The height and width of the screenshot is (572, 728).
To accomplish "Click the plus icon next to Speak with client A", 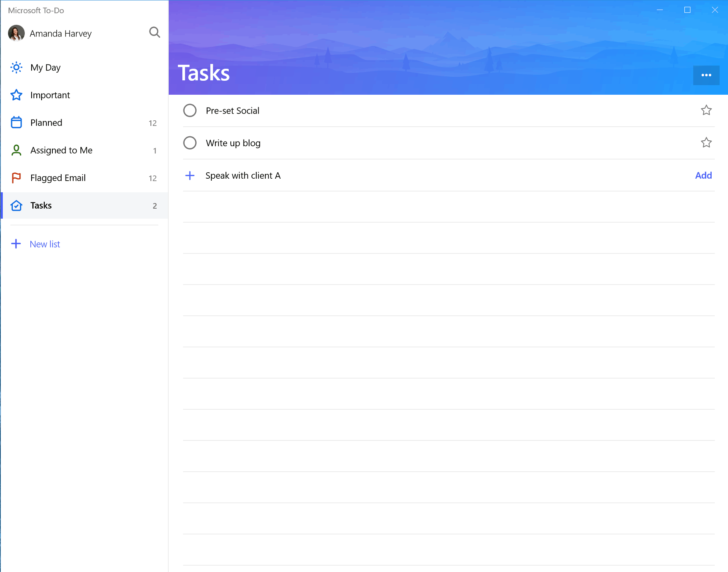I will (x=190, y=175).
